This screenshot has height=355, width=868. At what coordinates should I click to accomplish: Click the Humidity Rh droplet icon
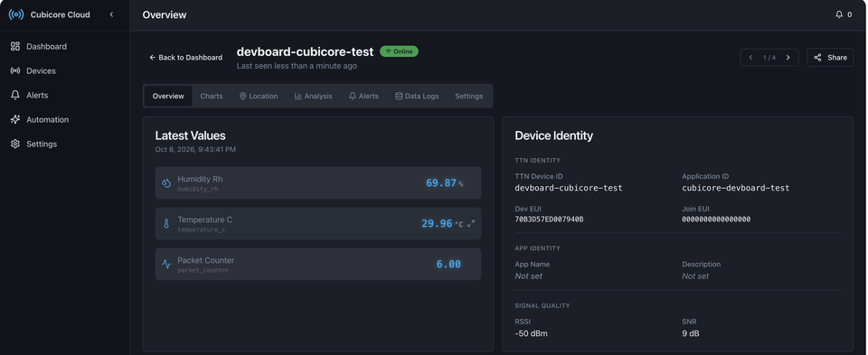pyautogui.click(x=166, y=183)
